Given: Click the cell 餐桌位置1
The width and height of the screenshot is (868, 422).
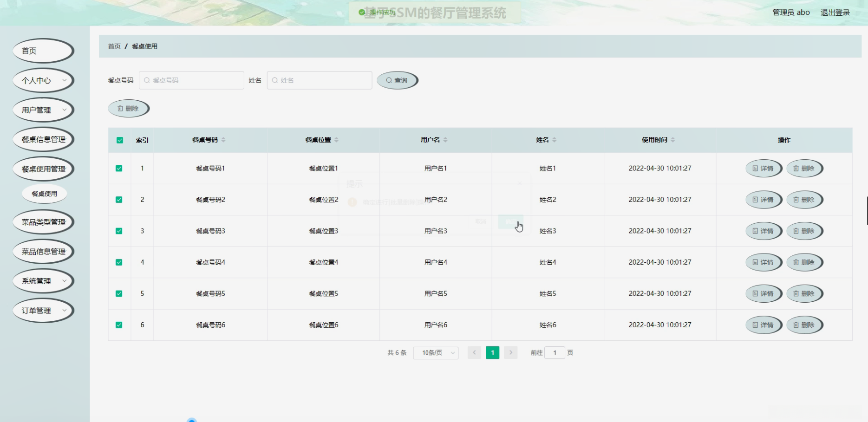Looking at the screenshot, I should [324, 169].
